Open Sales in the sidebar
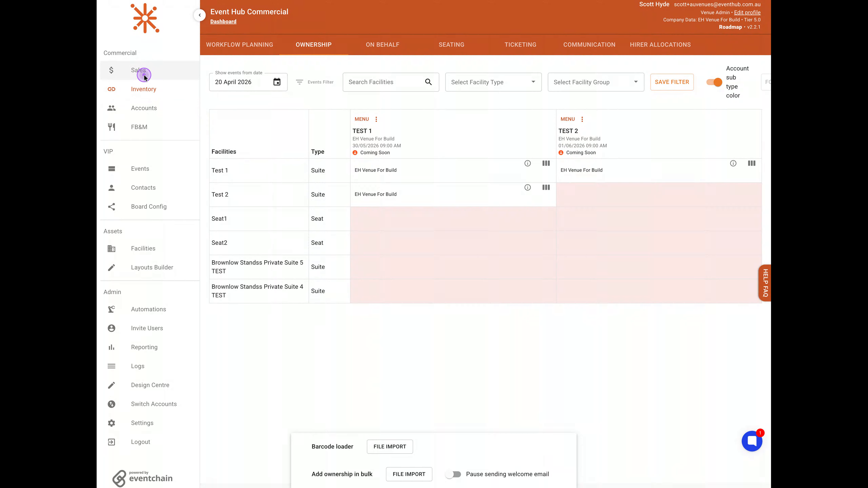 [x=150, y=70]
